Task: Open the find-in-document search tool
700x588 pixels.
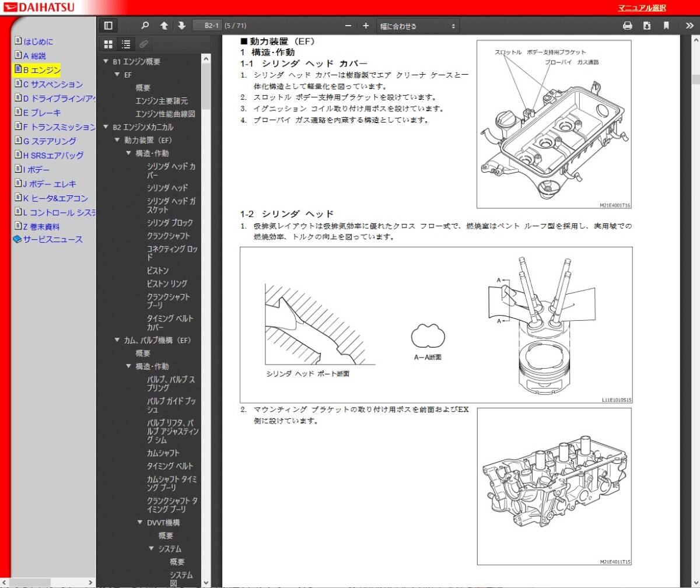Action: pyautogui.click(x=145, y=26)
